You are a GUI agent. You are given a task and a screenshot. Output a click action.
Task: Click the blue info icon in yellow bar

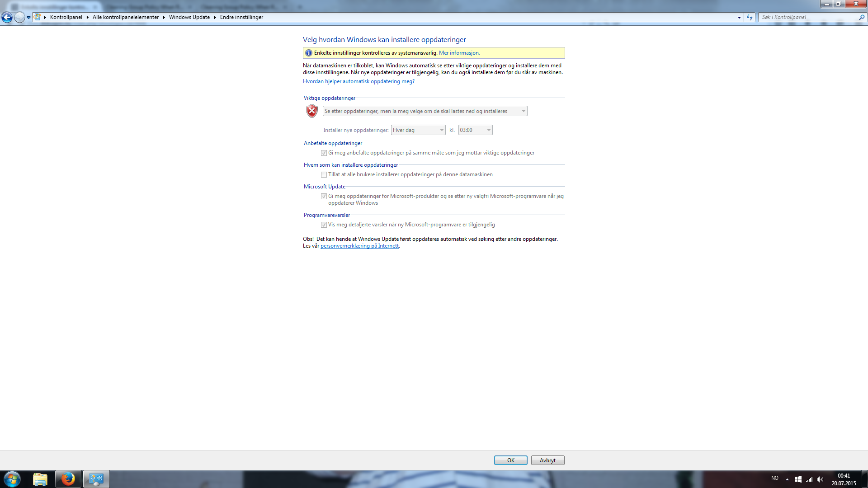click(309, 53)
